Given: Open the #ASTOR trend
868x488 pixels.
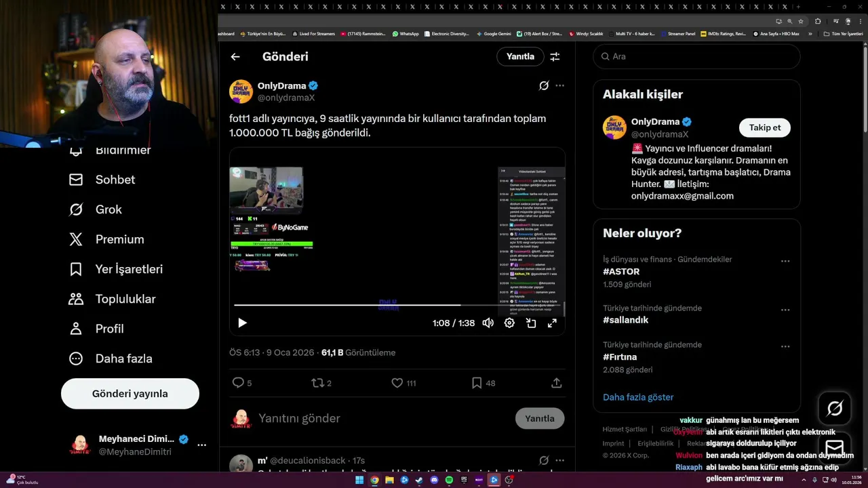Looking at the screenshot, I should (x=621, y=271).
